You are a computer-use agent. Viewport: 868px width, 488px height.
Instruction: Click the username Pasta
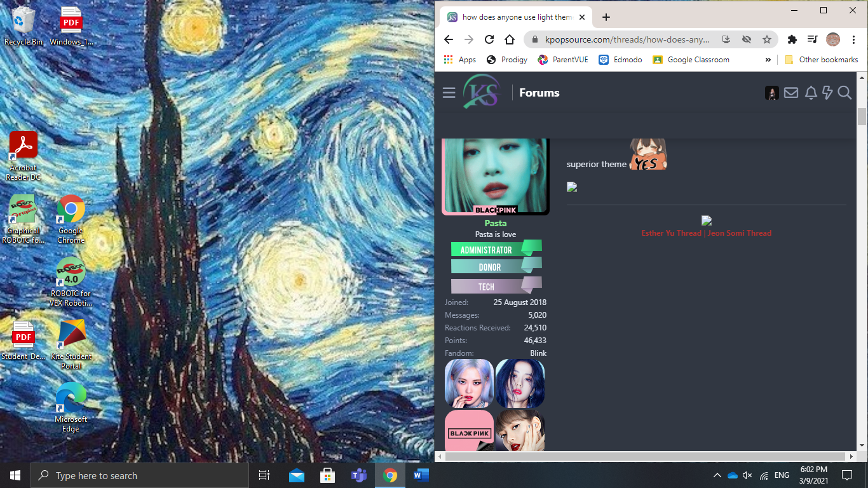496,223
